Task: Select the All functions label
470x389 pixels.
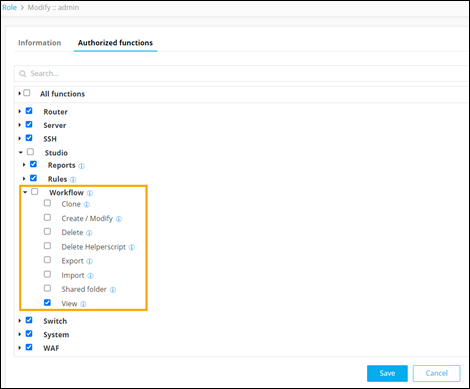Action: (x=63, y=94)
